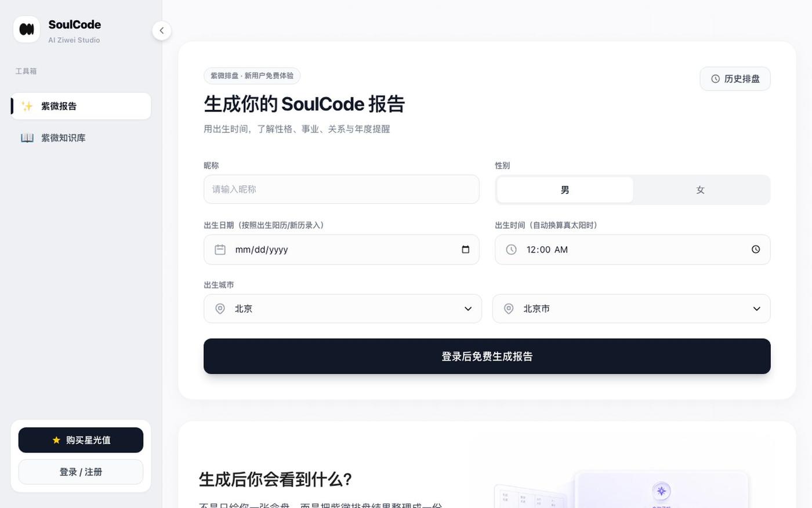The height and width of the screenshot is (508, 812).
Task: Click the book icon beside 紫微知识库
Action: 27,138
